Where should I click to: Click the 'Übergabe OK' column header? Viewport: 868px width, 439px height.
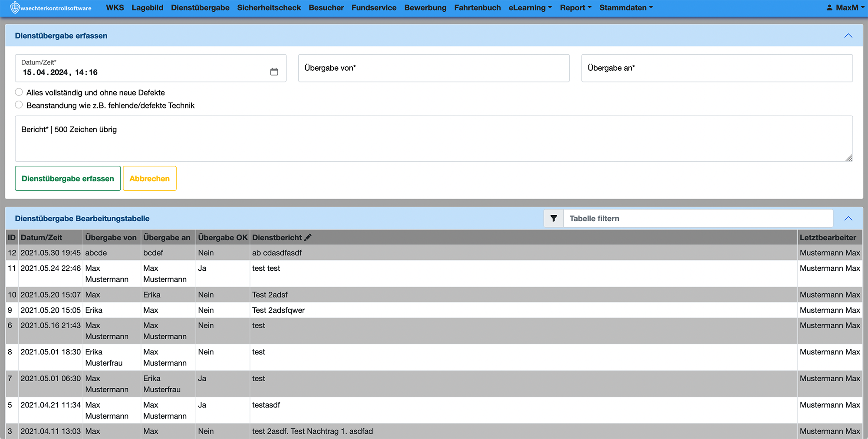223,237
